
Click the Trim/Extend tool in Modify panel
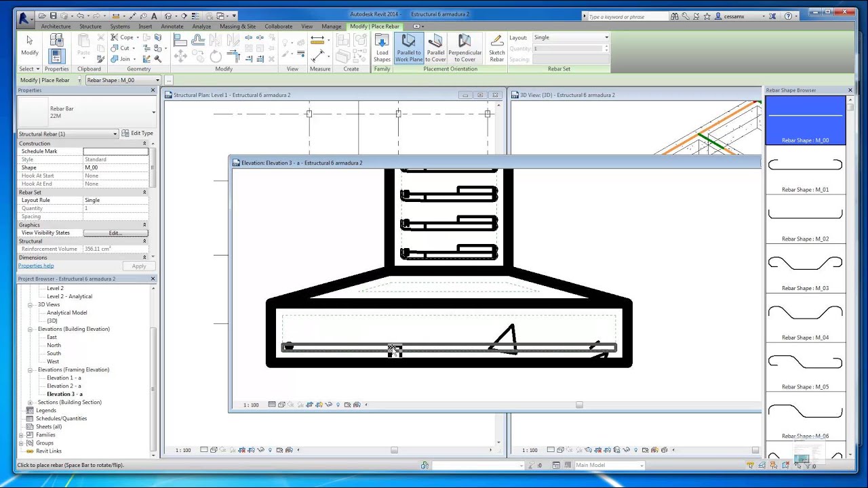[x=233, y=57]
